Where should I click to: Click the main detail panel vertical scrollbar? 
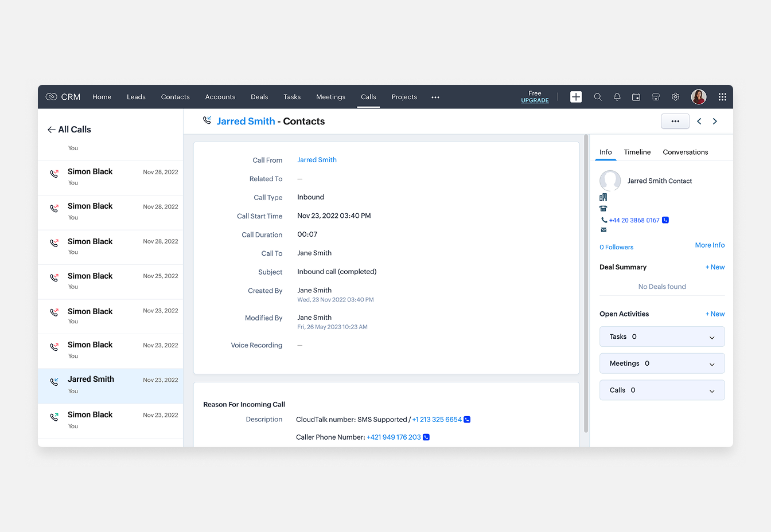586,287
